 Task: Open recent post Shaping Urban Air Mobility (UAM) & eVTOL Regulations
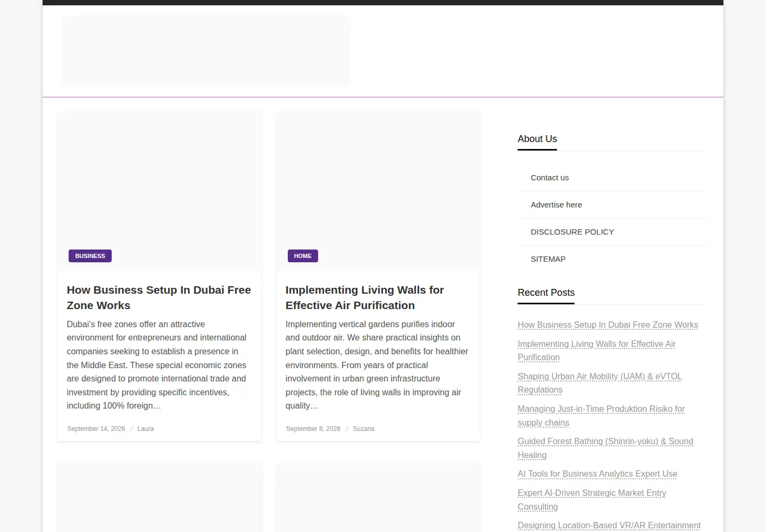[x=600, y=383]
